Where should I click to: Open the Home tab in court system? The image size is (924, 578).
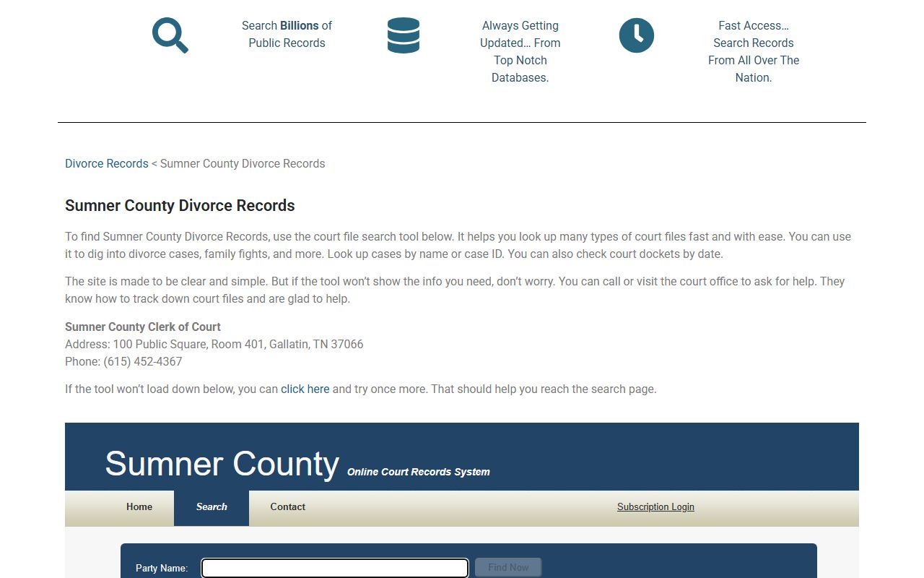(139, 506)
